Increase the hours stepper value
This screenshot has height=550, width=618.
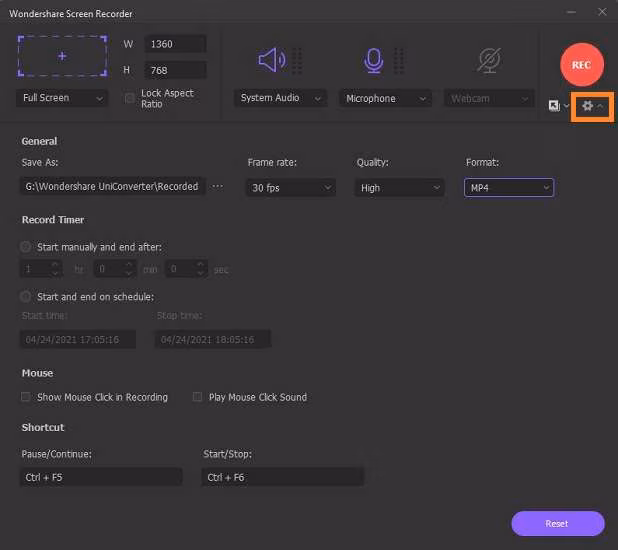click(x=55, y=264)
